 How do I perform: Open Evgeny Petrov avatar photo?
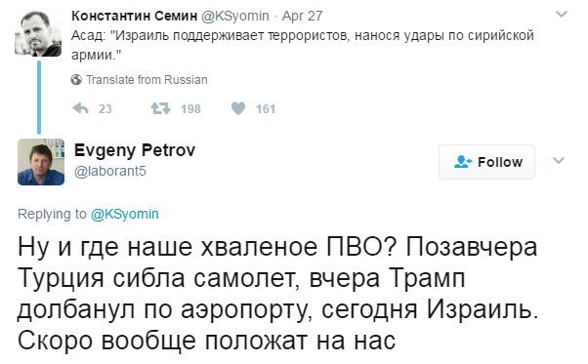tap(41, 162)
